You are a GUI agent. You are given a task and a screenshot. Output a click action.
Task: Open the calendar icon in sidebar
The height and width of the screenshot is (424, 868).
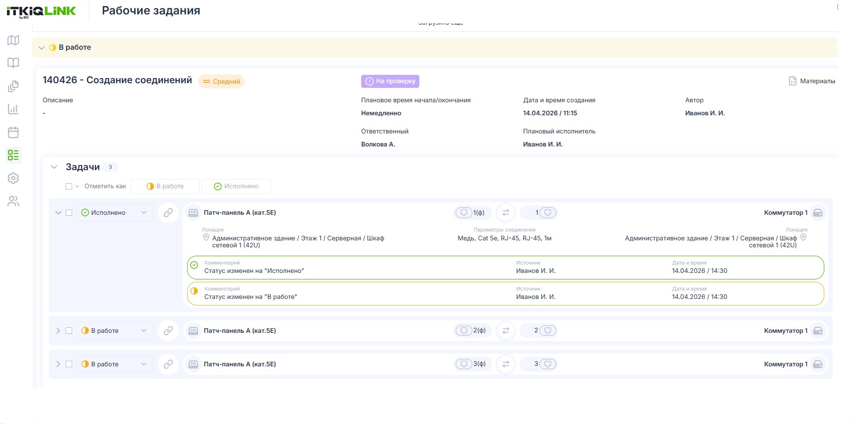point(13,132)
